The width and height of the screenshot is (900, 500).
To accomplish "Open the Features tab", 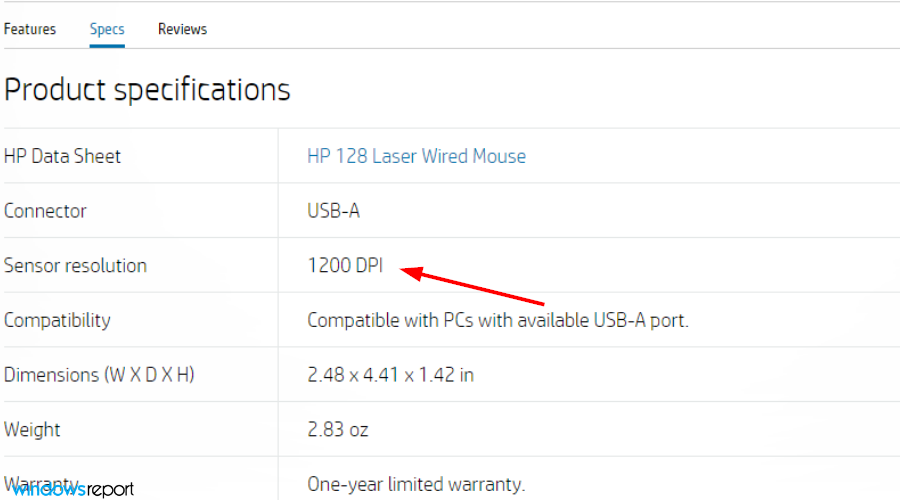I will point(30,29).
